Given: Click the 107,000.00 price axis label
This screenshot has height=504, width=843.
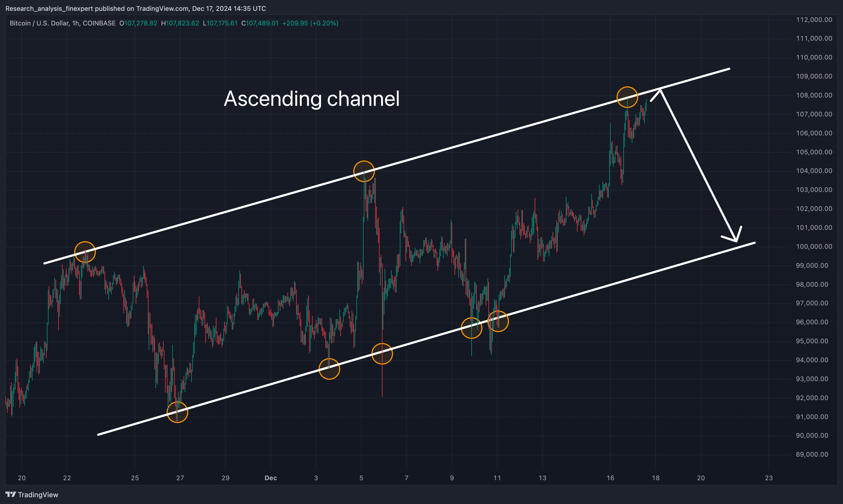Looking at the screenshot, I should pyautogui.click(x=814, y=114).
